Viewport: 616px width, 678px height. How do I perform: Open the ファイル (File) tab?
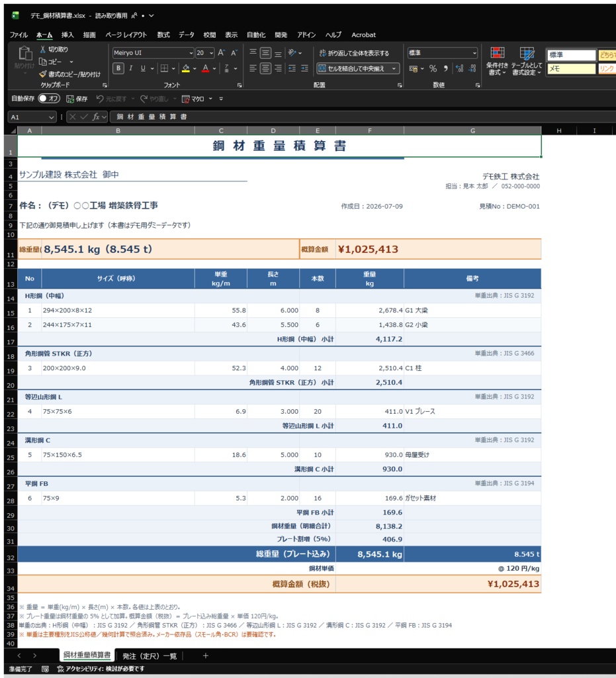coord(19,34)
